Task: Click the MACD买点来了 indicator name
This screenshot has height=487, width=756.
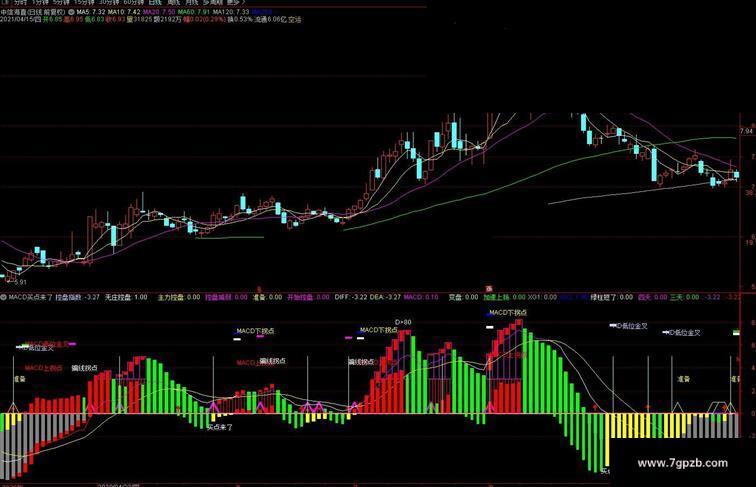Action: (x=30, y=297)
